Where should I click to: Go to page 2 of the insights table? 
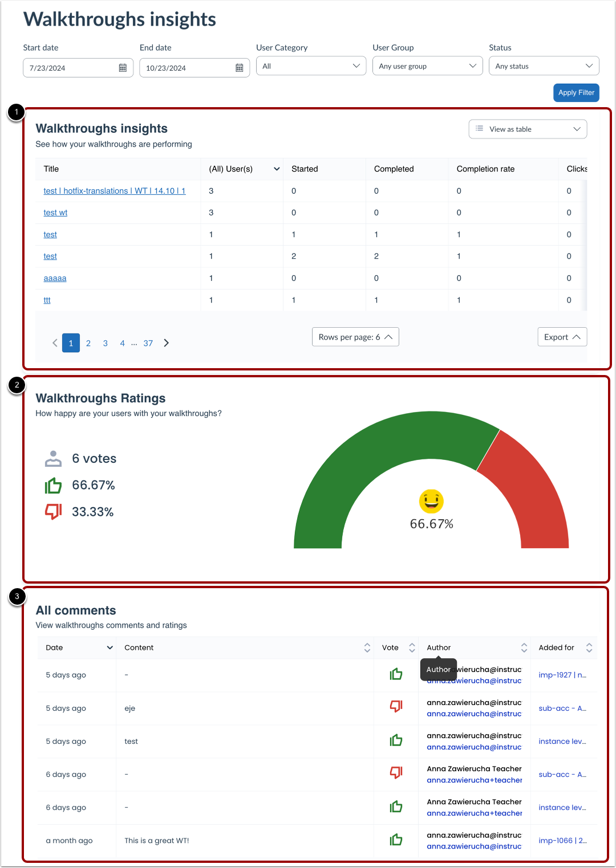pyautogui.click(x=88, y=343)
